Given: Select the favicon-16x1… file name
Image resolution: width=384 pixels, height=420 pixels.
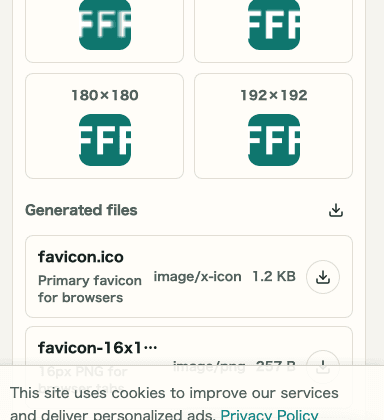Looking at the screenshot, I should pos(97,348).
